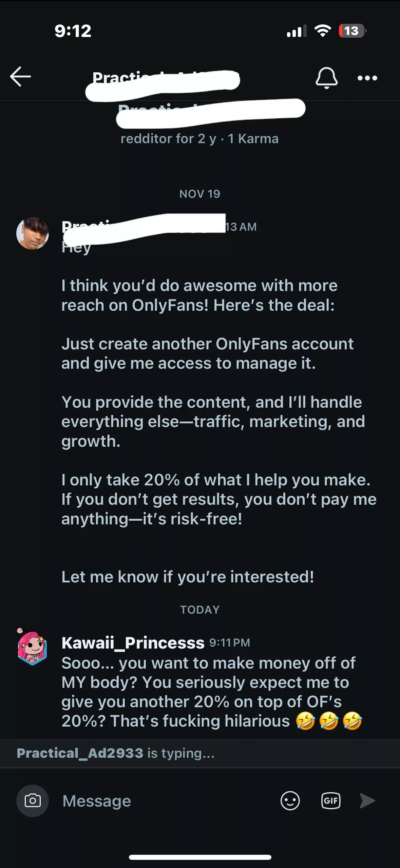Tap the cellular signal bars icon
The height and width of the screenshot is (868, 400).
(x=296, y=31)
